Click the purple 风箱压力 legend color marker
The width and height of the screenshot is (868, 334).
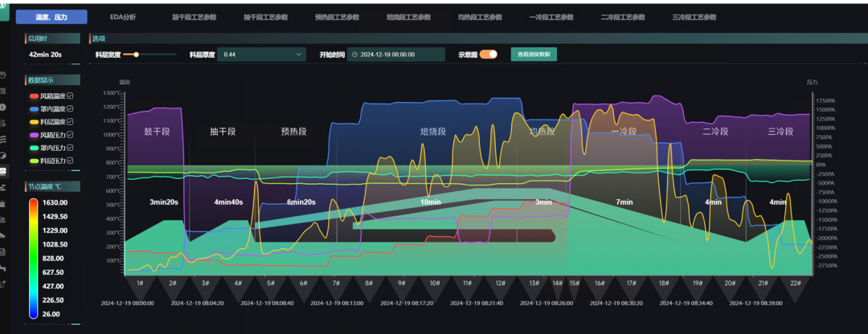(x=34, y=135)
